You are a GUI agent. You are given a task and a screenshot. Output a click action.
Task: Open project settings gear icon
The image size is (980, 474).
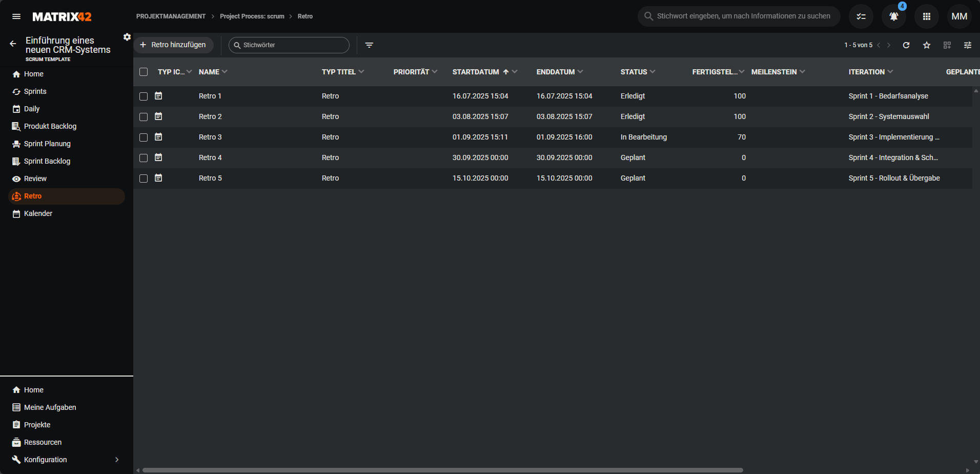click(x=127, y=37)
